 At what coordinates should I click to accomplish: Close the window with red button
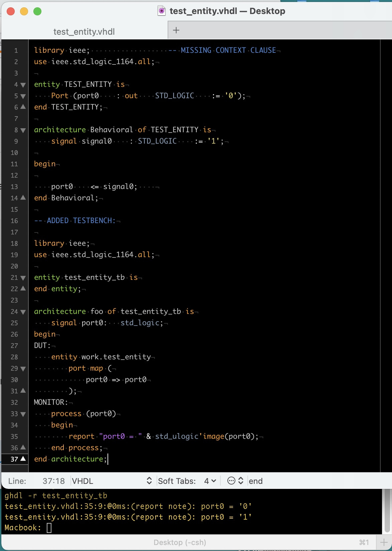click(11, 11)
